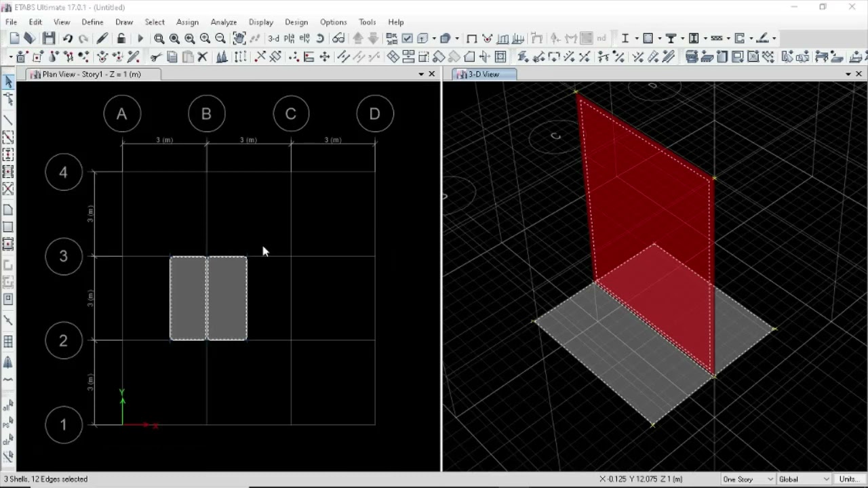Expand the concrete column design dropdown arrow

pos(705,39)
